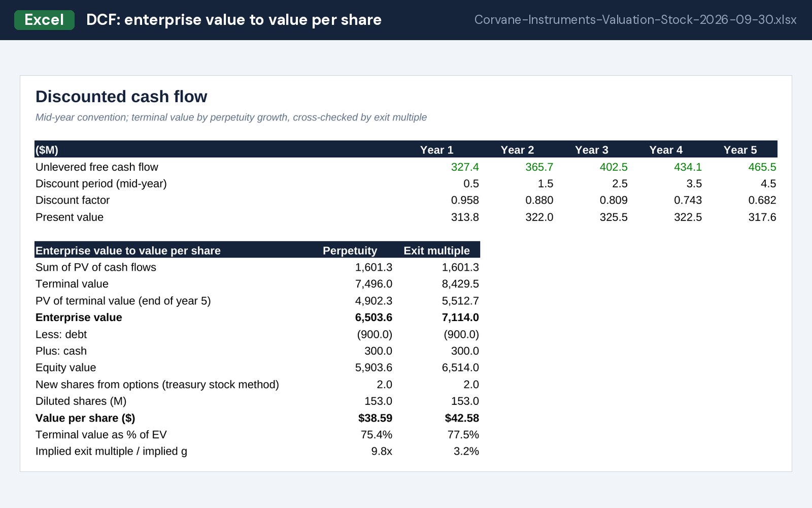Select terminal value percent 75.4%
This screenshot has width=812, height=508.
coord(376,435)
